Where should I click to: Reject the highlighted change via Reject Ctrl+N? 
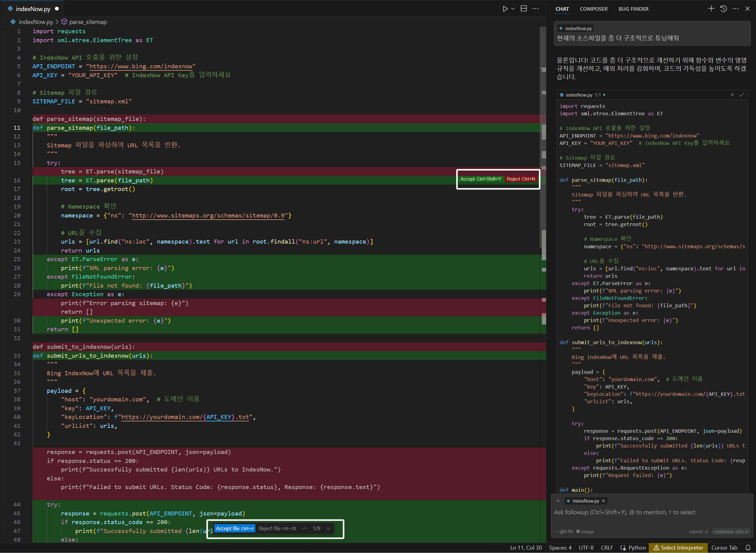[x=521, y=179]
